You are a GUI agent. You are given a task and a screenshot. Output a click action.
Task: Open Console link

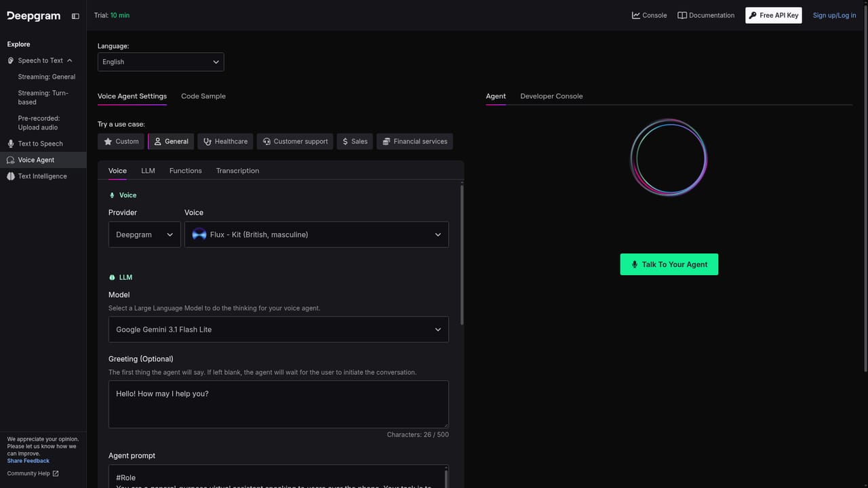coord(650,15)
